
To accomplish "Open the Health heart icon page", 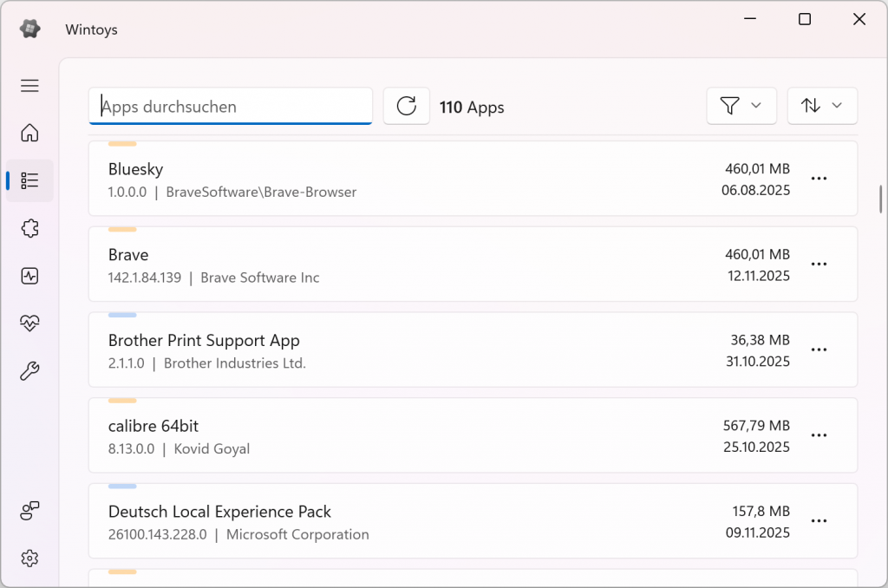I will (x=29, y=323).
